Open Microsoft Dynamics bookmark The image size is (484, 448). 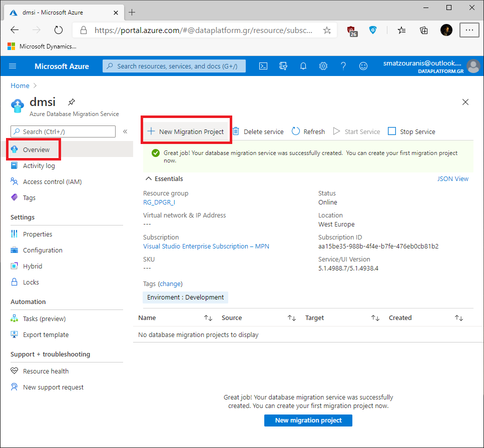point(42,46)
